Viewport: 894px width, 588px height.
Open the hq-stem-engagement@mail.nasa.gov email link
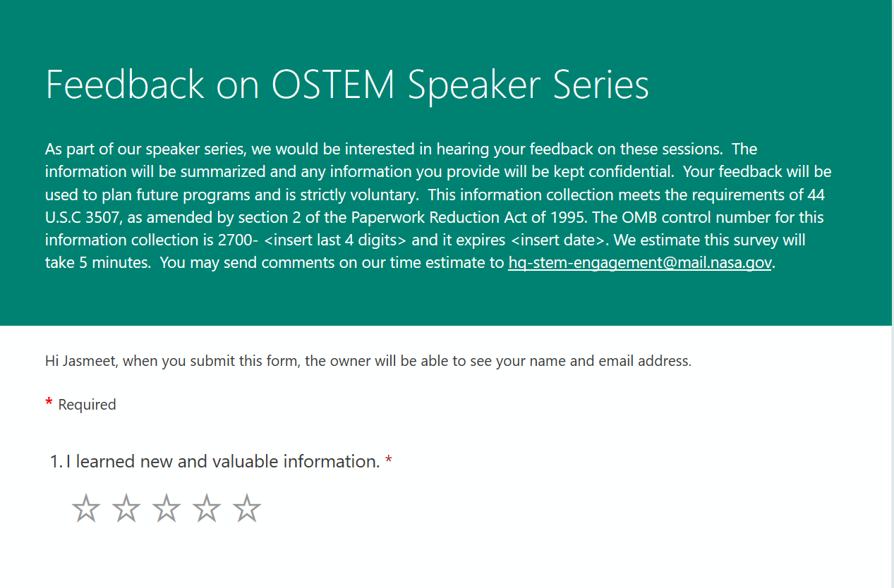639,263
